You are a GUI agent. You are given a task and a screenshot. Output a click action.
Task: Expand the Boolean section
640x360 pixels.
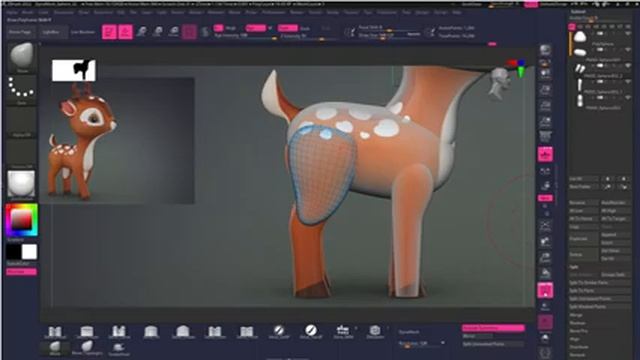577,323
